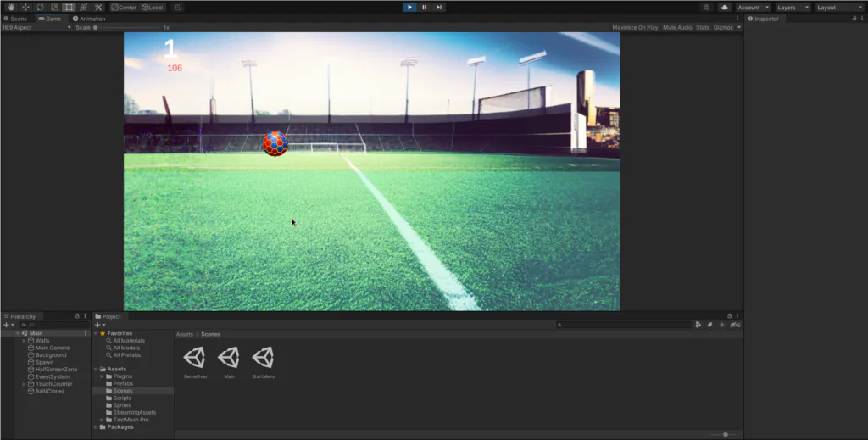Select the Transform tool
Image resolution: width=868 pixels, height=440 pixels.
84,7
